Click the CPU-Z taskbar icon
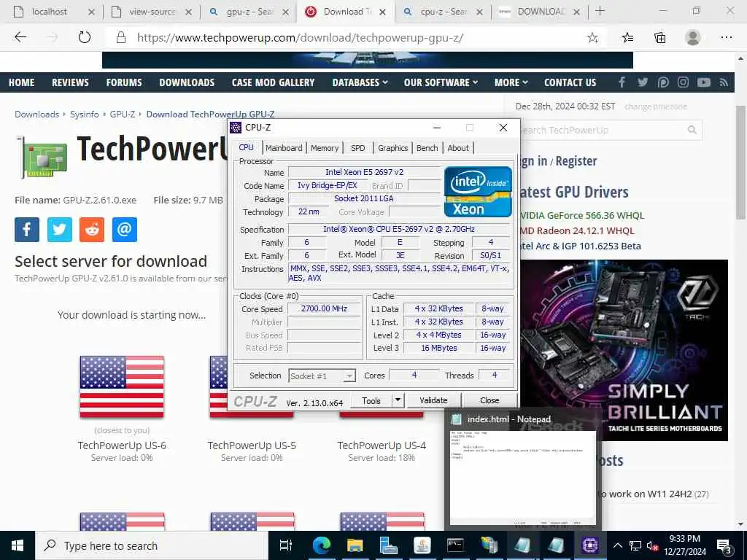747x560 pixels. click(x=589, y=545)
